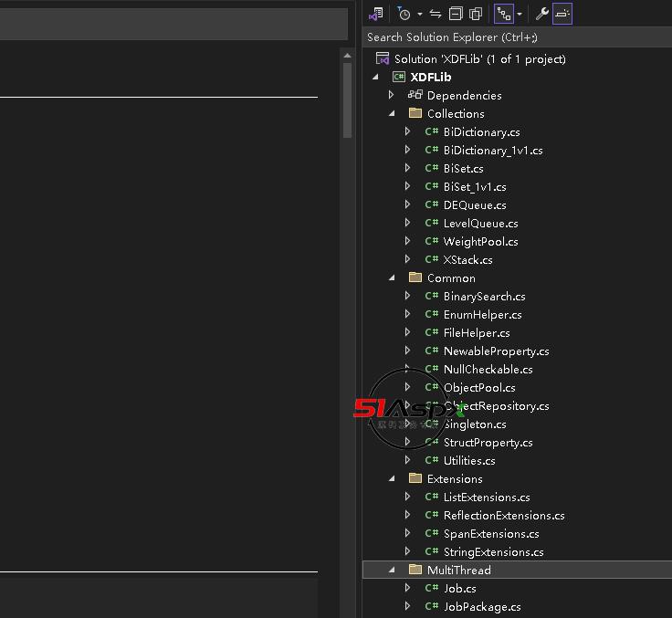
Task: Collapse the Extensions folder arrow
Action: (392, 479)
